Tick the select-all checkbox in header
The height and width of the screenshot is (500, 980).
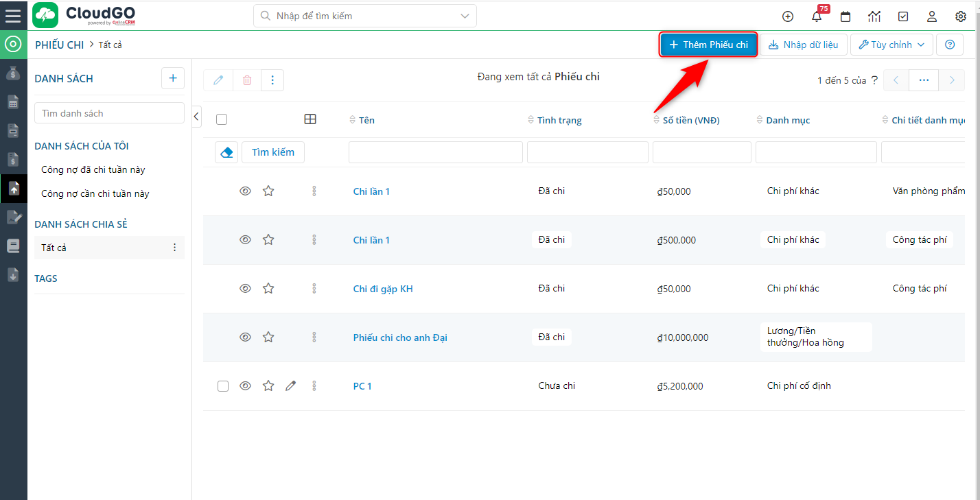click(x=222, y=119)
